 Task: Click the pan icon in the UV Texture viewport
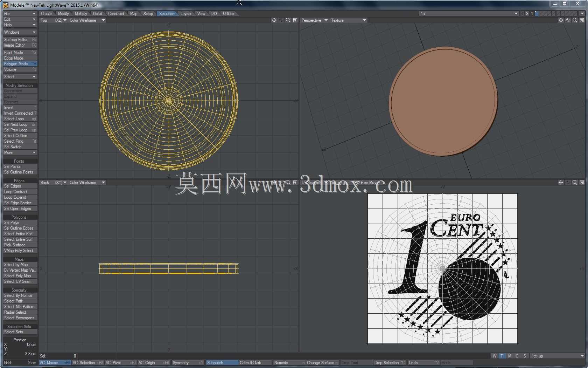(561, 183)
